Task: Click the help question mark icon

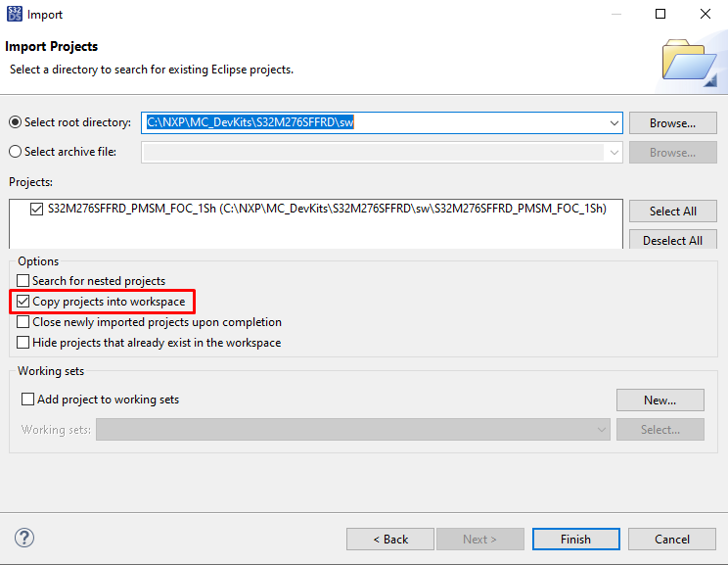Action: click(24, 539)
